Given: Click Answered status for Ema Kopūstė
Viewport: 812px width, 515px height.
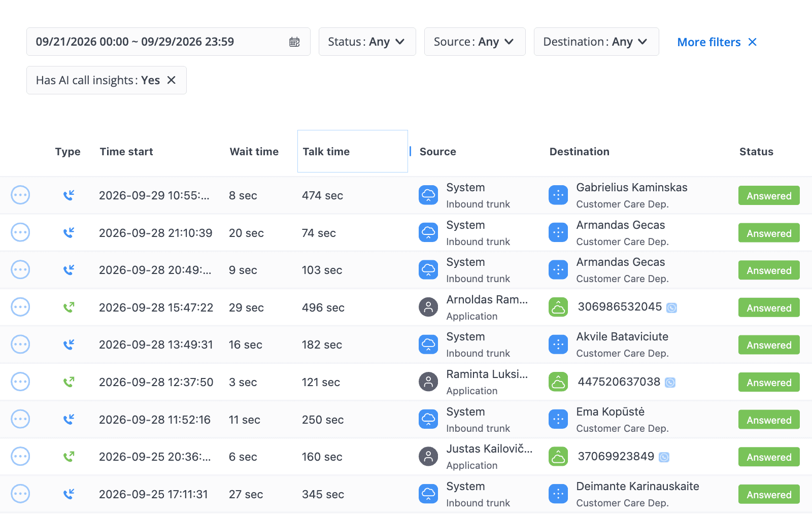Looking at the screenshot, I should tap(769, 420).
